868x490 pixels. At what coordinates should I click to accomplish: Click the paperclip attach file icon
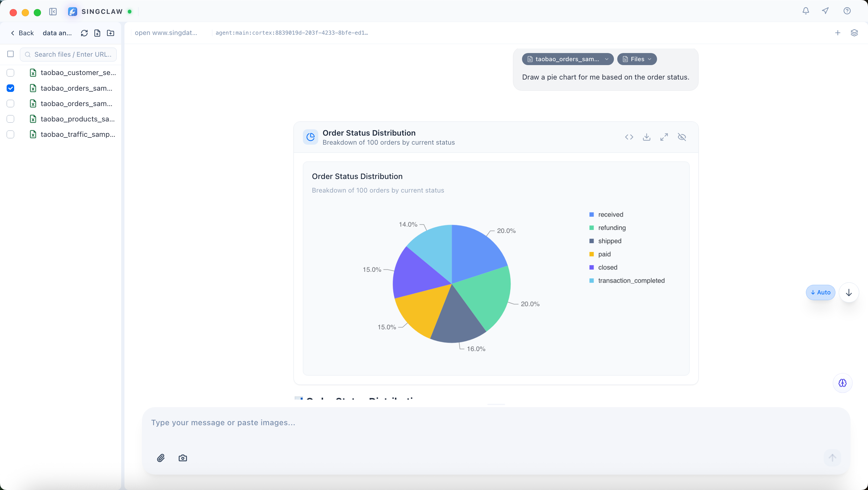click(161, 458)
